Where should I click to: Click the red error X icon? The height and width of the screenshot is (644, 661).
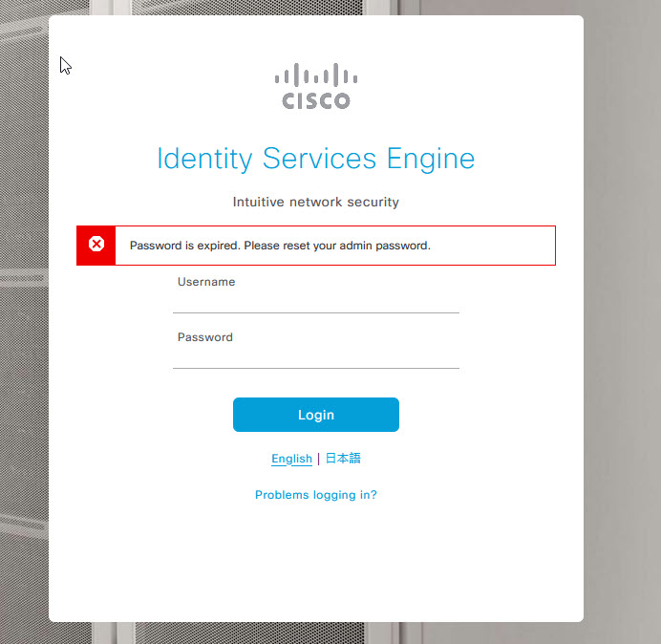pyautogui.click(x=96, y=244)
